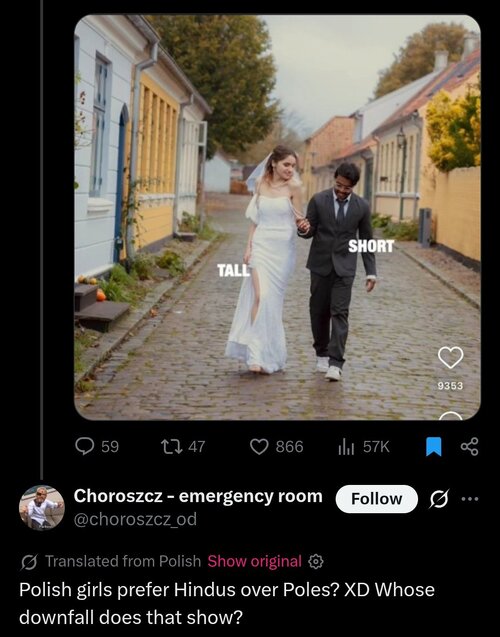Click the partially visible comment icon in video
500x637 pixels.
[450, 416]
